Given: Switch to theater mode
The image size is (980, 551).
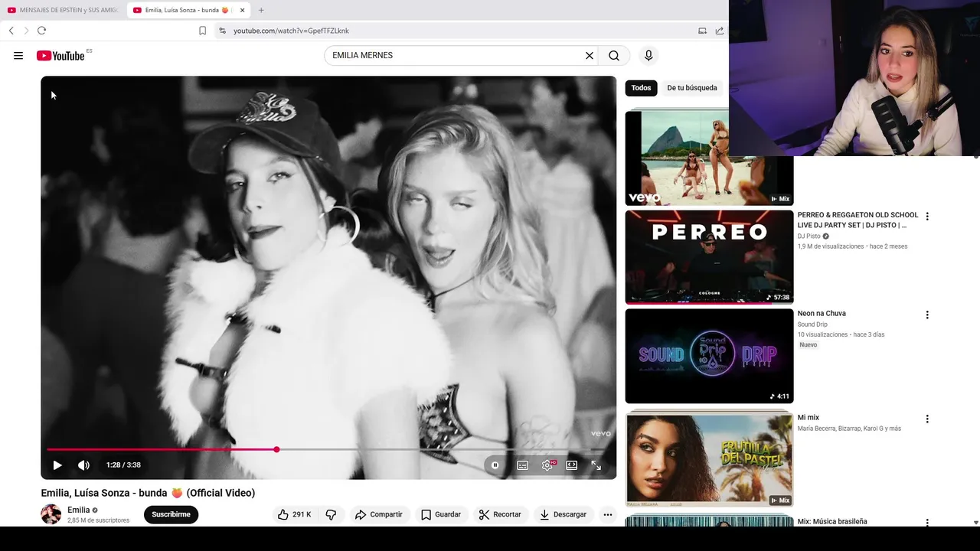Looking at the screenshot, I should click(572, 465).
